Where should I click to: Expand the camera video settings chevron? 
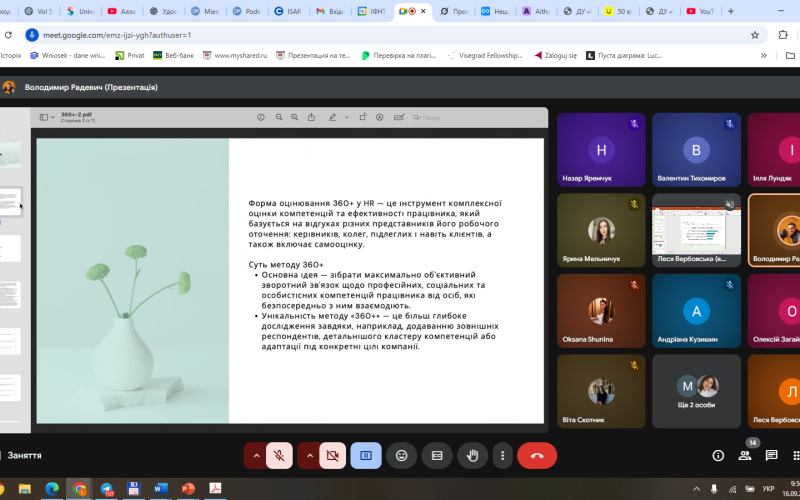tap(309, 455)
